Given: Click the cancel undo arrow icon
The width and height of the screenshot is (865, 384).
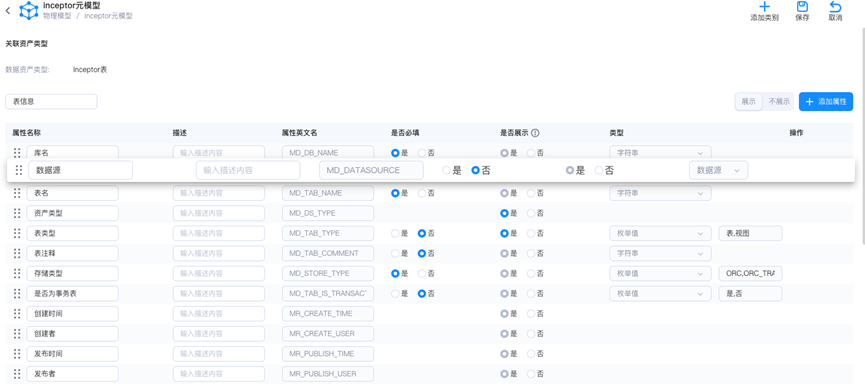Looking at the screenshot, I should 835,7.
